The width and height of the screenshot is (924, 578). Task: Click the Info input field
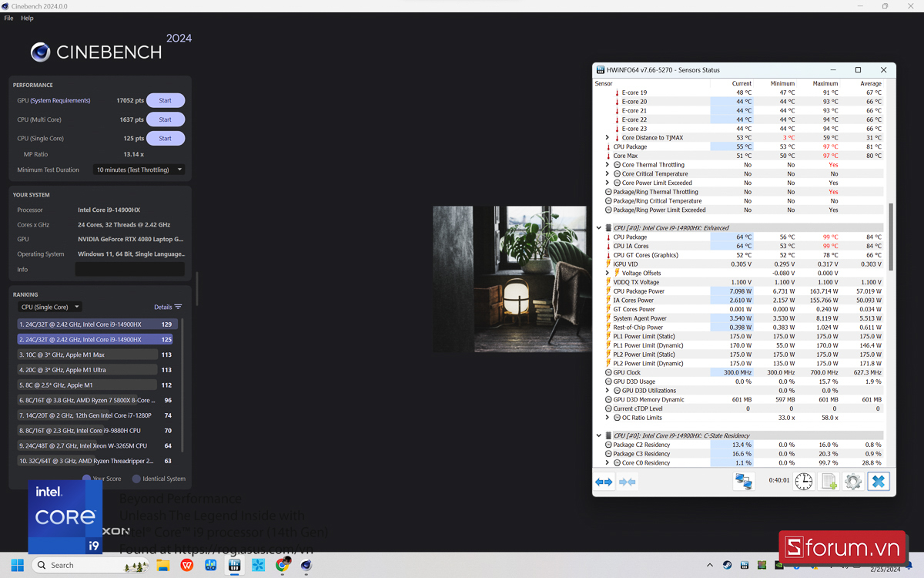click(x=130, y=270)
